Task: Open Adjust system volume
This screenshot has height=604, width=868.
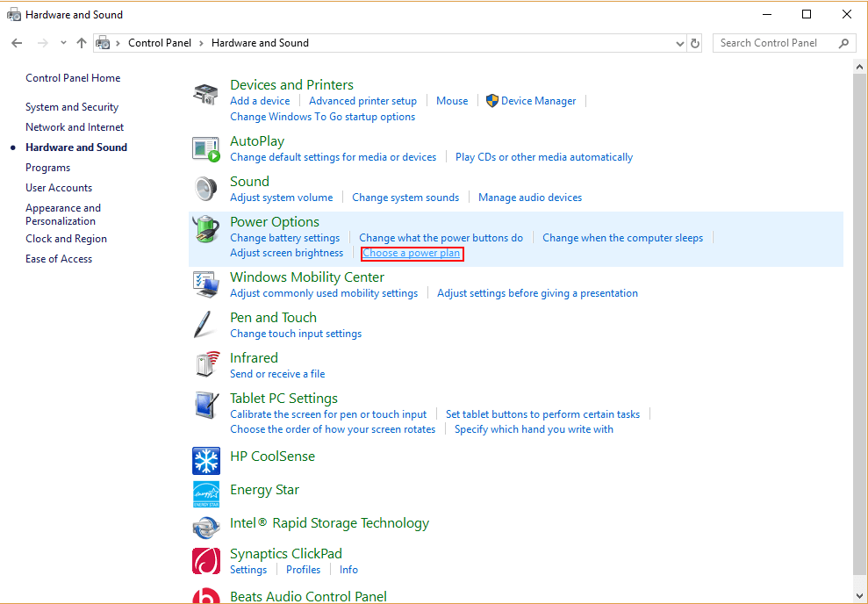Action: pos(281,198)
